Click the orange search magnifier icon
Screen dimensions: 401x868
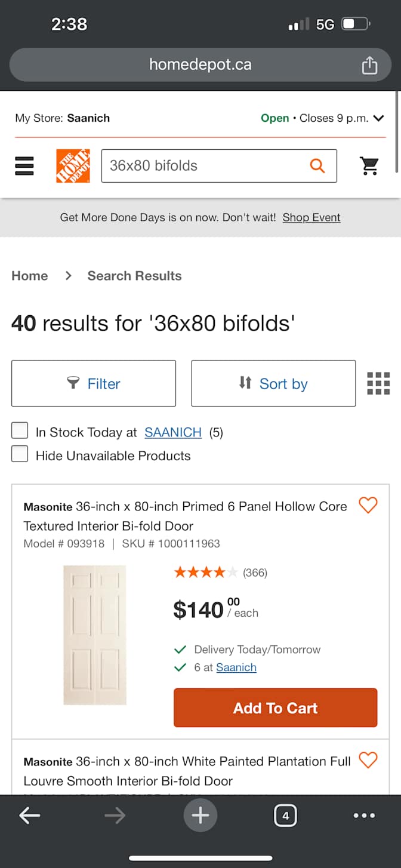317,165
